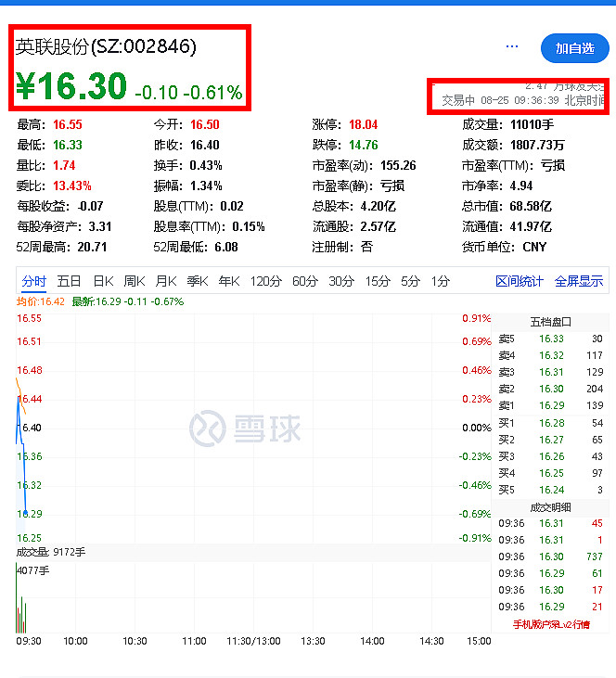Click the 区间统计 link
The height and width of the screenshot is (678, 616).
520,281
